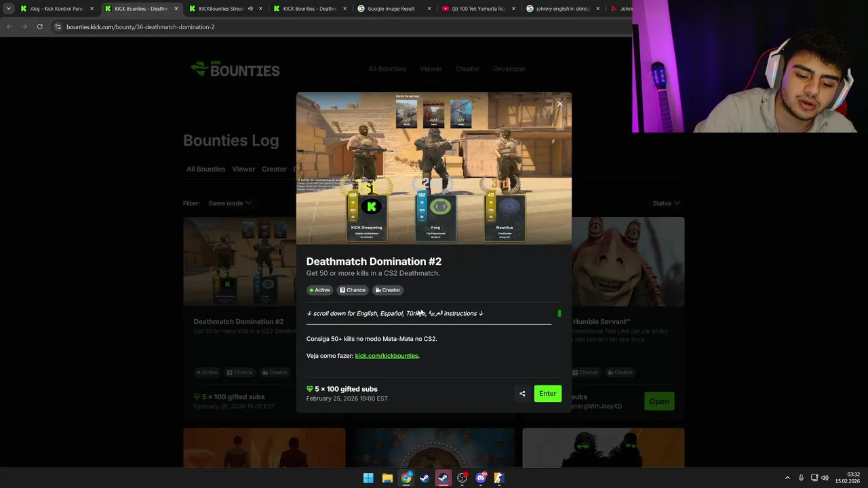Click the address bar URL
The image size is (868, 488).
(140, 26)
